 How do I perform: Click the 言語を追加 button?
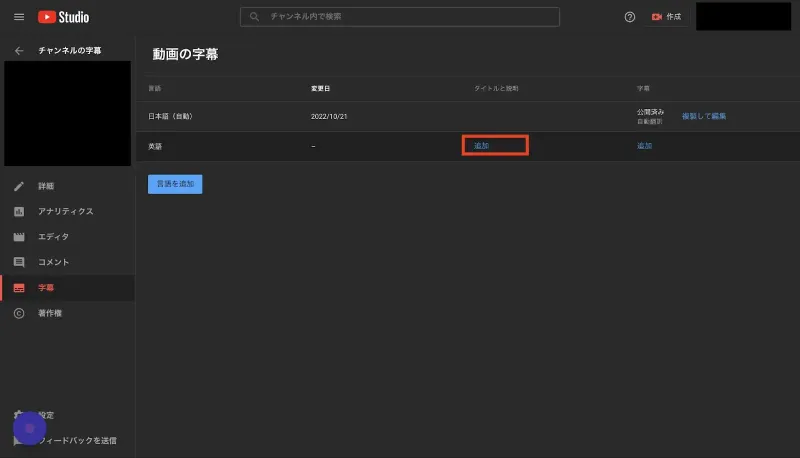[x=175, y=184]
